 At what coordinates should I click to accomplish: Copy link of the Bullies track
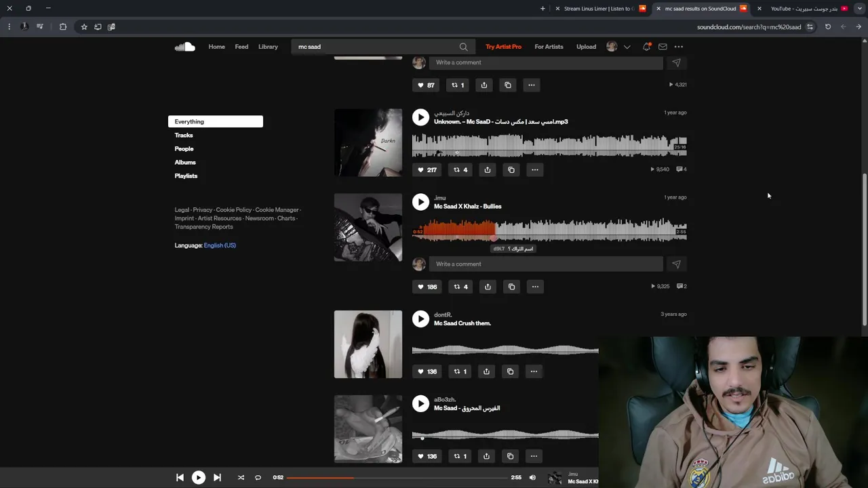click(511, 287)
